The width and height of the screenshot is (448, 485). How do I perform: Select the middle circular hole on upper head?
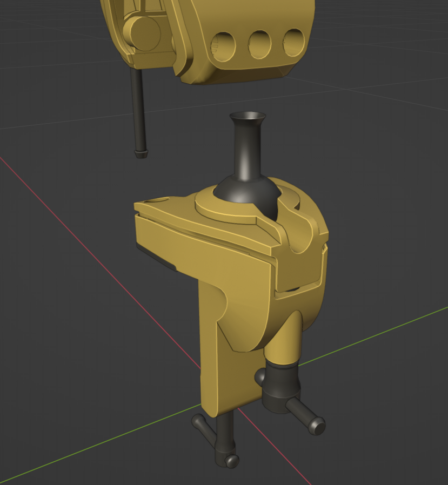point(260,44)
